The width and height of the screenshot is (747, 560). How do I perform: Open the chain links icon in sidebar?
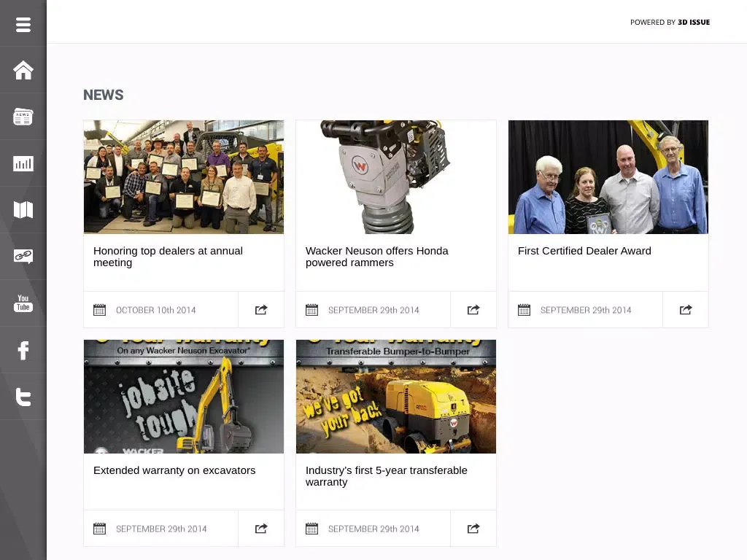tap(23, 256)
